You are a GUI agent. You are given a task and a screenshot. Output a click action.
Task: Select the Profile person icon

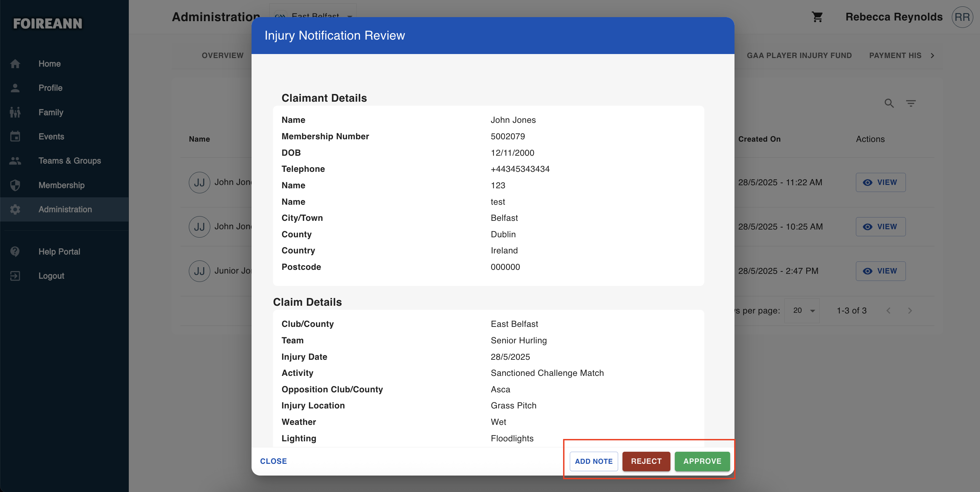click(x=15, y=88)
